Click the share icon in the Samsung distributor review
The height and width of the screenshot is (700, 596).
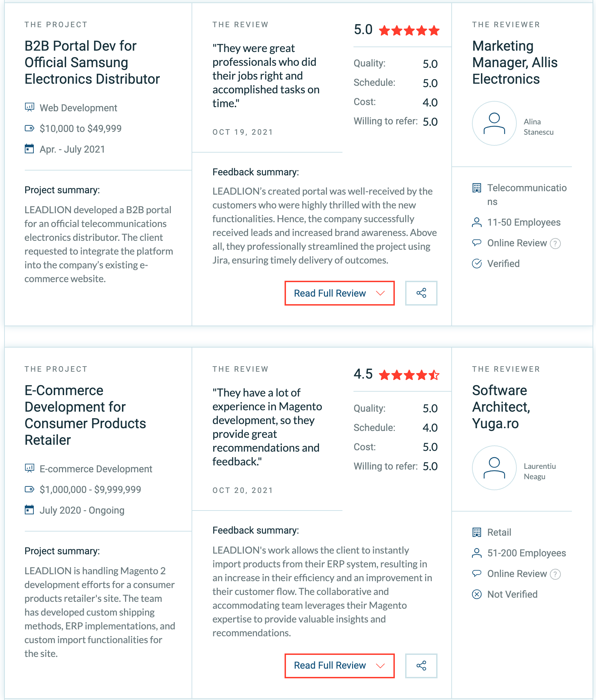point(421,293)
